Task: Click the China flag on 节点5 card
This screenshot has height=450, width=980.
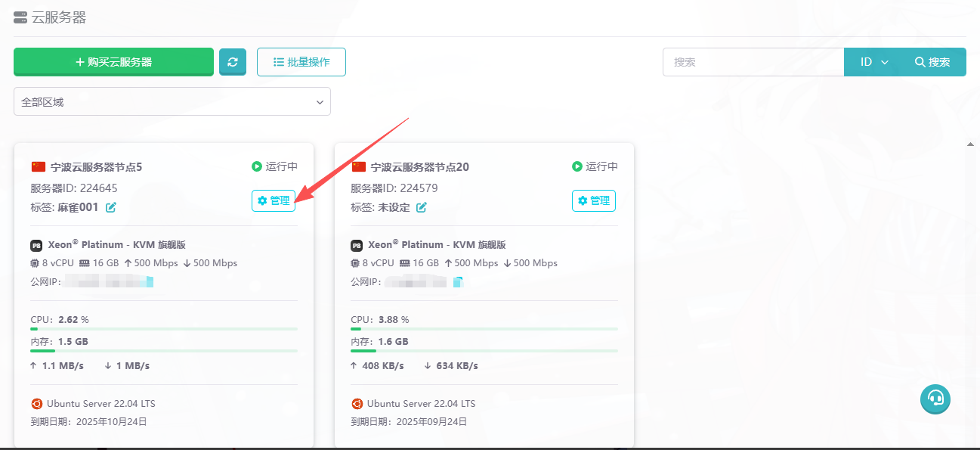Action: 39,166
